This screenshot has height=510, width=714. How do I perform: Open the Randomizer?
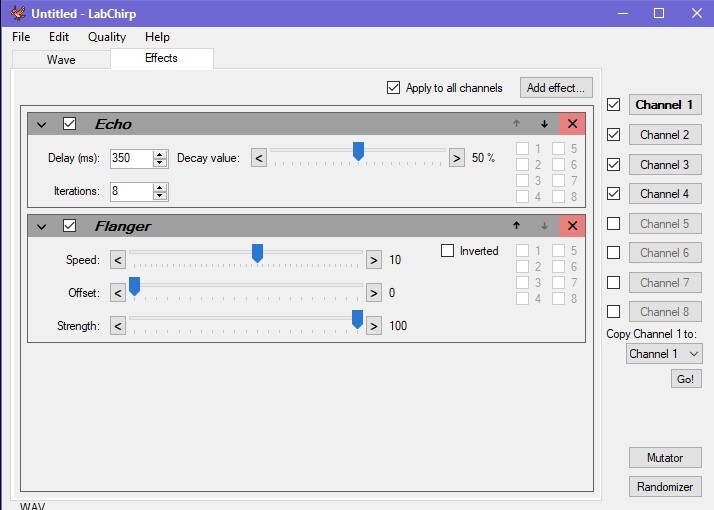(x=665, y=487)
